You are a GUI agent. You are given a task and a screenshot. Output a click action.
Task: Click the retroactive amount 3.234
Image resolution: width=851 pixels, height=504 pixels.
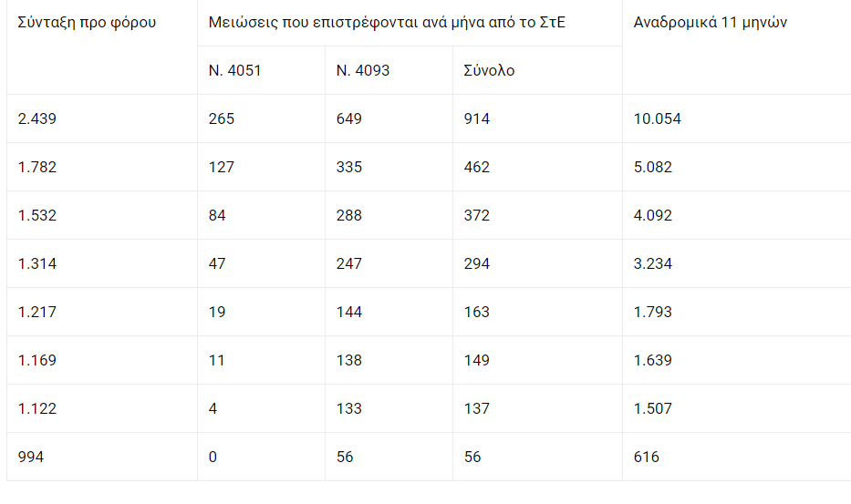point(653,263)
